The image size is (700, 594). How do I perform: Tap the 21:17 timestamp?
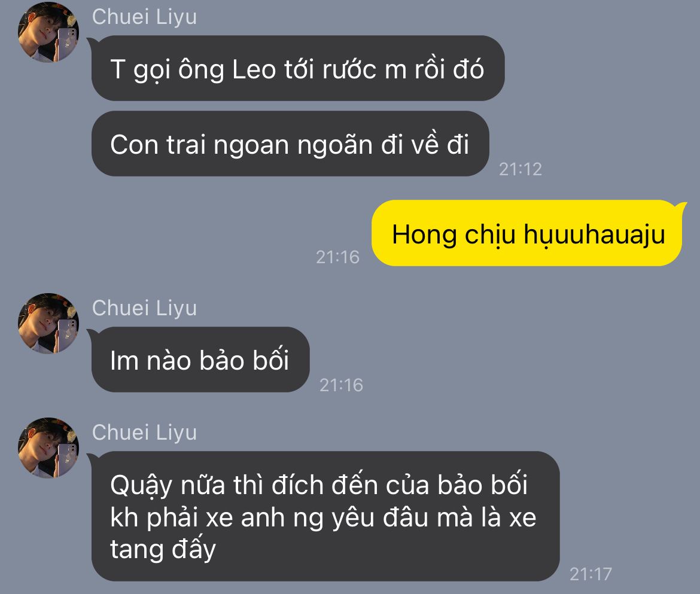coord(590,574)
